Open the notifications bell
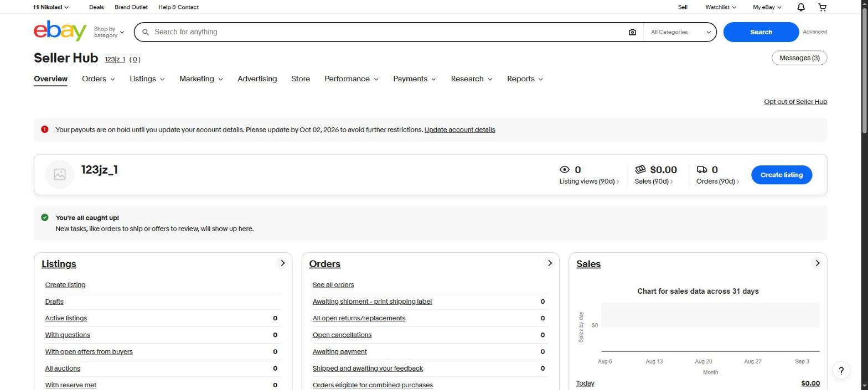Viewport: 868px width, 390px height. [x=800, y=7]
